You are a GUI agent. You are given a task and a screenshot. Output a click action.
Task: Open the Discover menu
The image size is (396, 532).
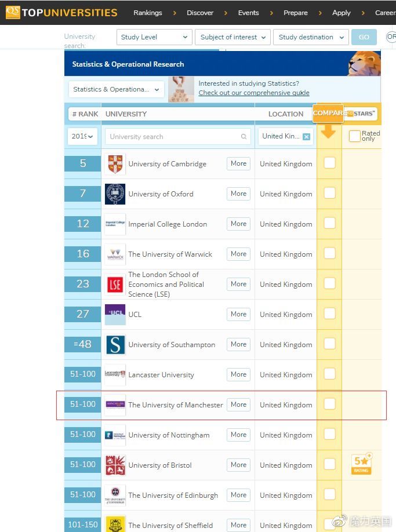200,13
